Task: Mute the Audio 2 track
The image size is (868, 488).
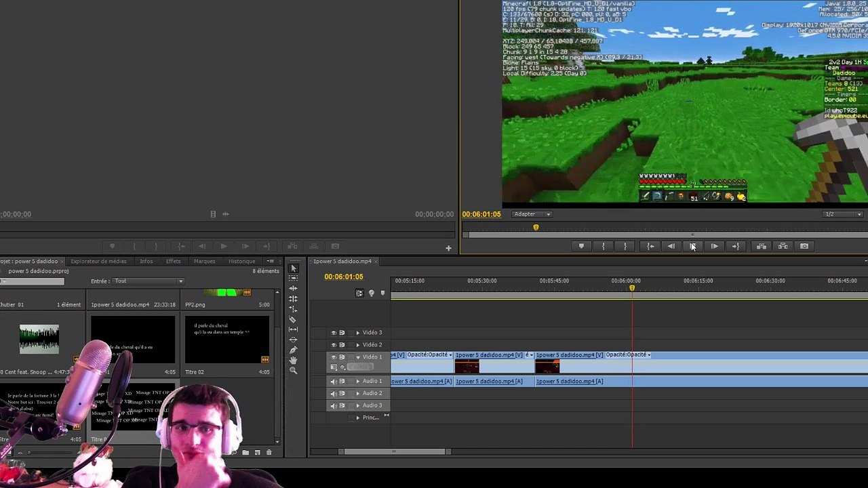Action: (334, 394)
